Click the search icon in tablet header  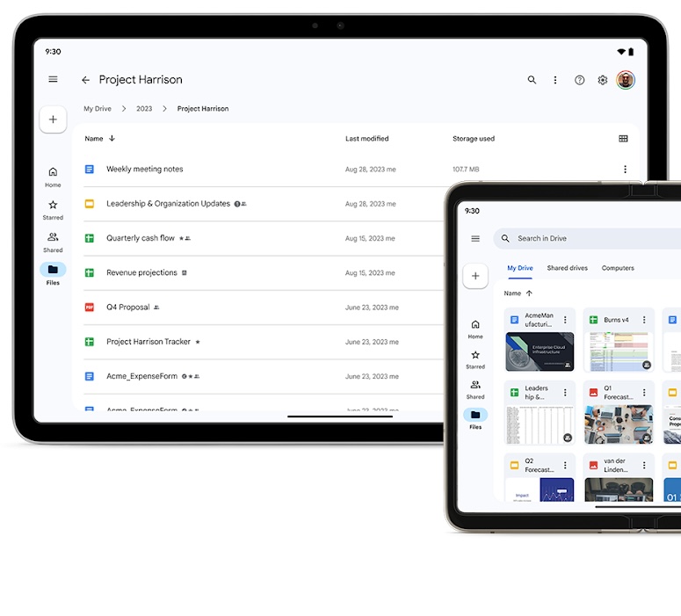point(532,80)
